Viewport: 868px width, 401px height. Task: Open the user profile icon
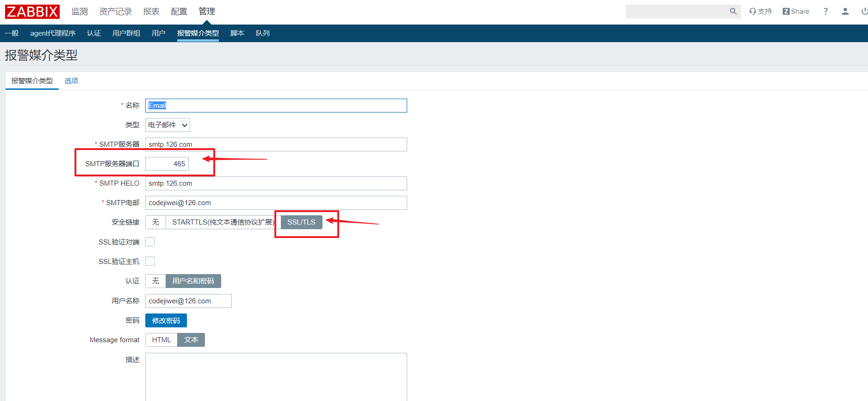[x=845, y=12]
